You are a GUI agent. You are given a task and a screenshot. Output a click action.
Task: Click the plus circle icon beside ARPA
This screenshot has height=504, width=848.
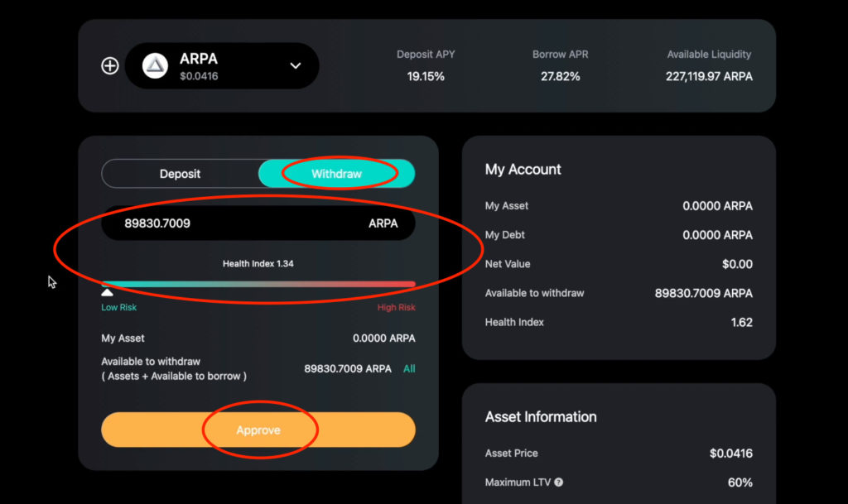tap(110, 66)
